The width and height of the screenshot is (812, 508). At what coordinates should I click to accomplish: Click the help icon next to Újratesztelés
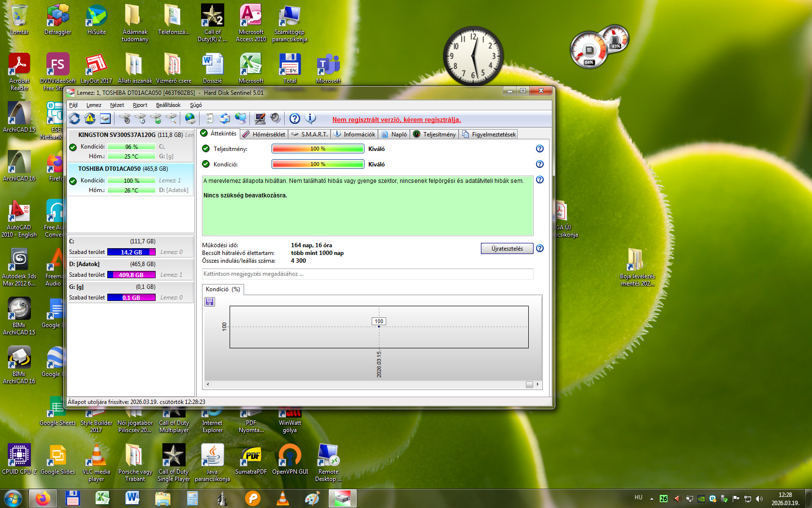540,249
